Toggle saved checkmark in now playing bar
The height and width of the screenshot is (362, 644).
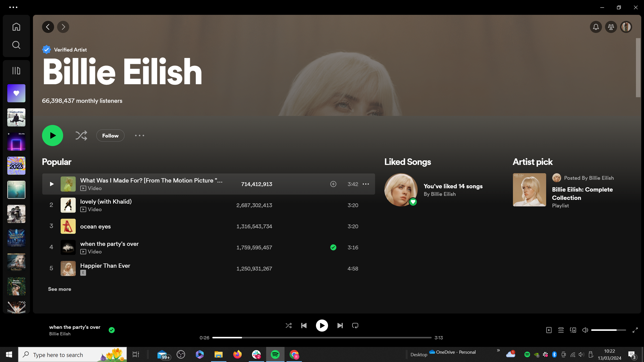click(112, 330)
